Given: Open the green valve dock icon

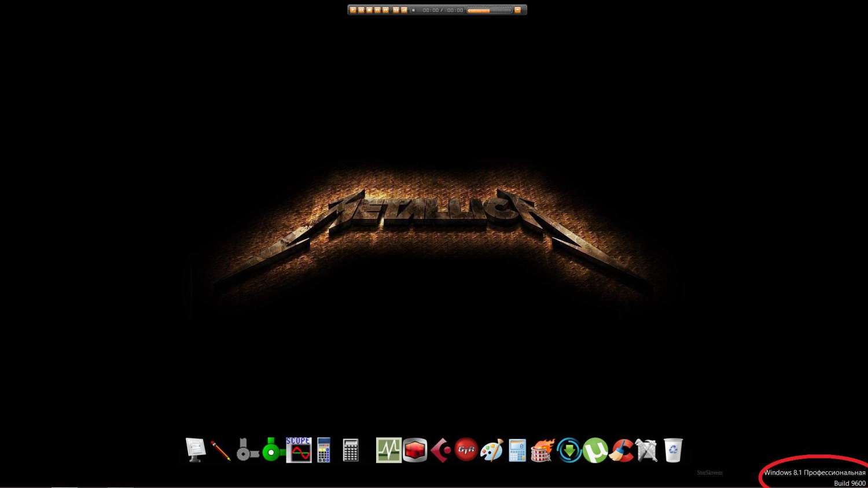Looking at the screenshot, I should click(271, 450).
